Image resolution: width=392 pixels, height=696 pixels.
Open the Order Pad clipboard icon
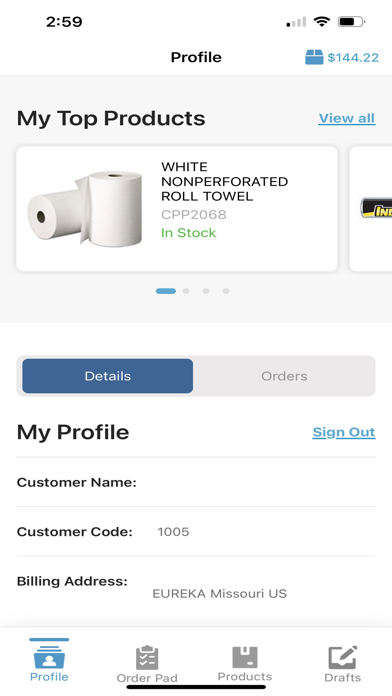point(147,657)
